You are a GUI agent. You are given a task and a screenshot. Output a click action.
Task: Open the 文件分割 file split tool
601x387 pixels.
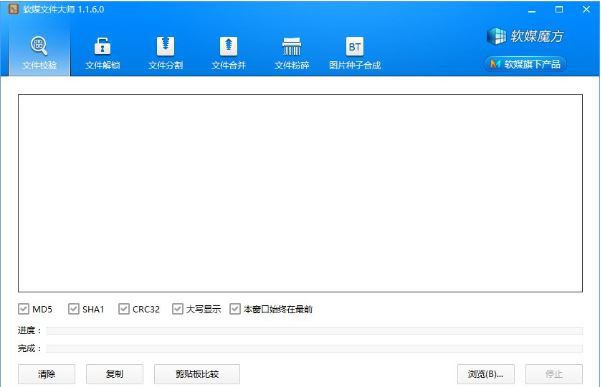point(166,53)
